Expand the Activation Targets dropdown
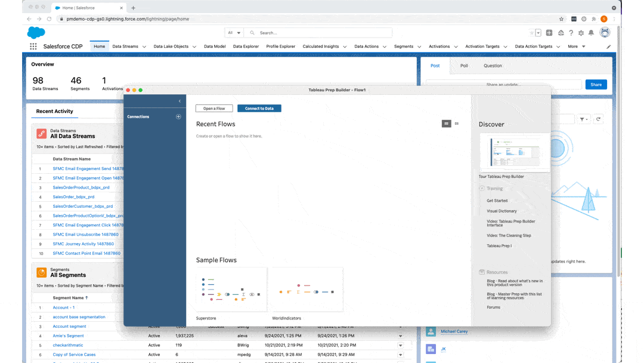The image size is (644, 363). click(505, 47)
